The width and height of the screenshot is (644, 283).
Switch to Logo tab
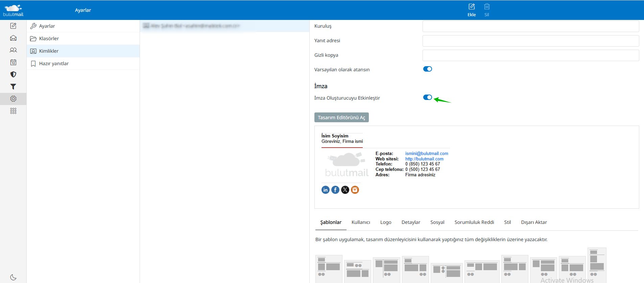point(386,222)
